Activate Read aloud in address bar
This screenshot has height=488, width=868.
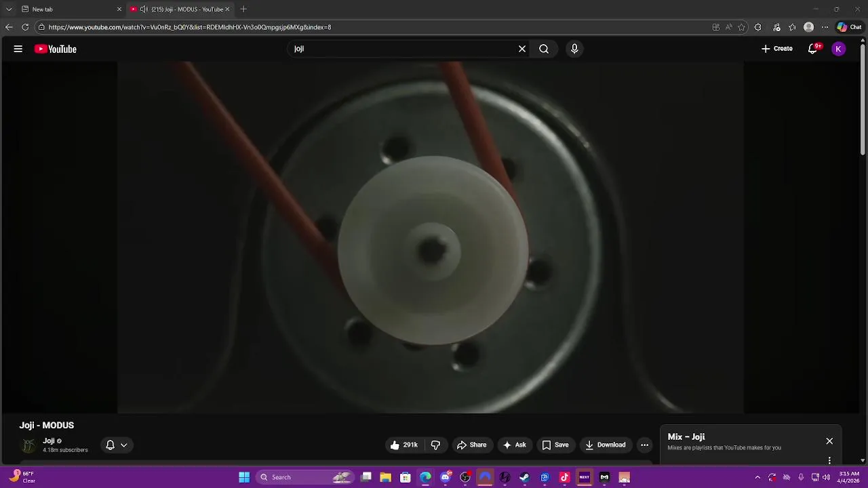728,27
